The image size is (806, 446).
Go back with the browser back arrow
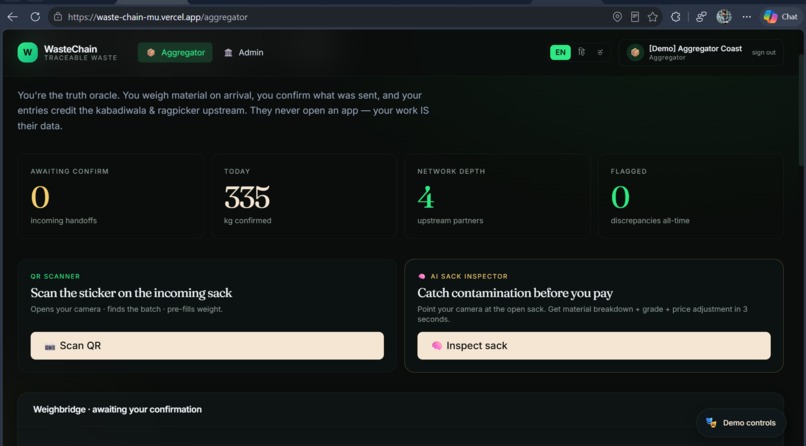(12, 17)
